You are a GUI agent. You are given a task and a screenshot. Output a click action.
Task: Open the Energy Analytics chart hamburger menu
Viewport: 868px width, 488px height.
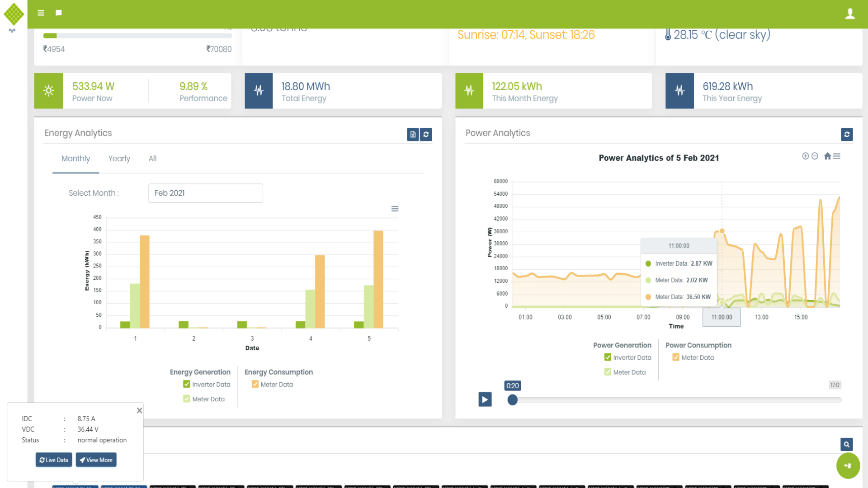point(395,209)
